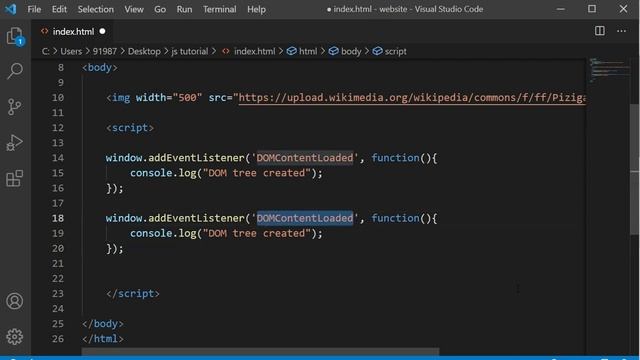Minimize the VS Code window
Viewport: 640px width, 360px height.
561,9
